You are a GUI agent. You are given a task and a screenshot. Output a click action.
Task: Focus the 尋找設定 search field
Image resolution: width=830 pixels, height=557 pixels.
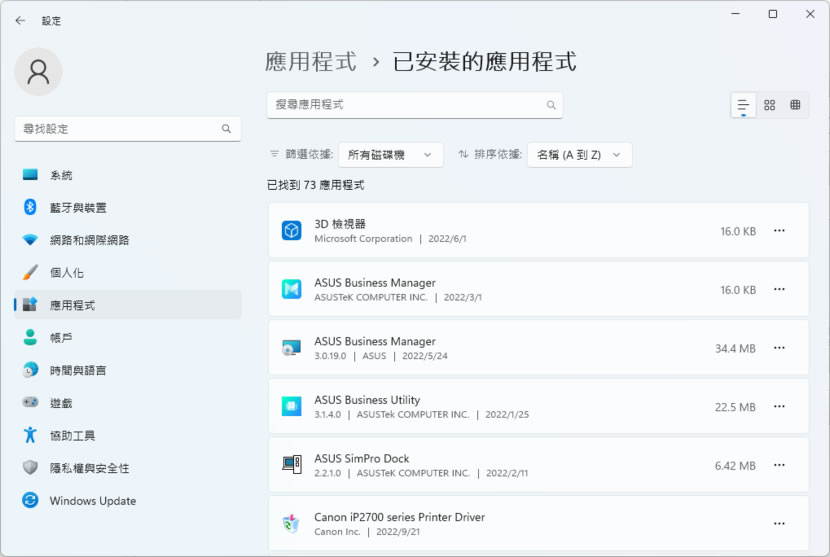(128, 129)
